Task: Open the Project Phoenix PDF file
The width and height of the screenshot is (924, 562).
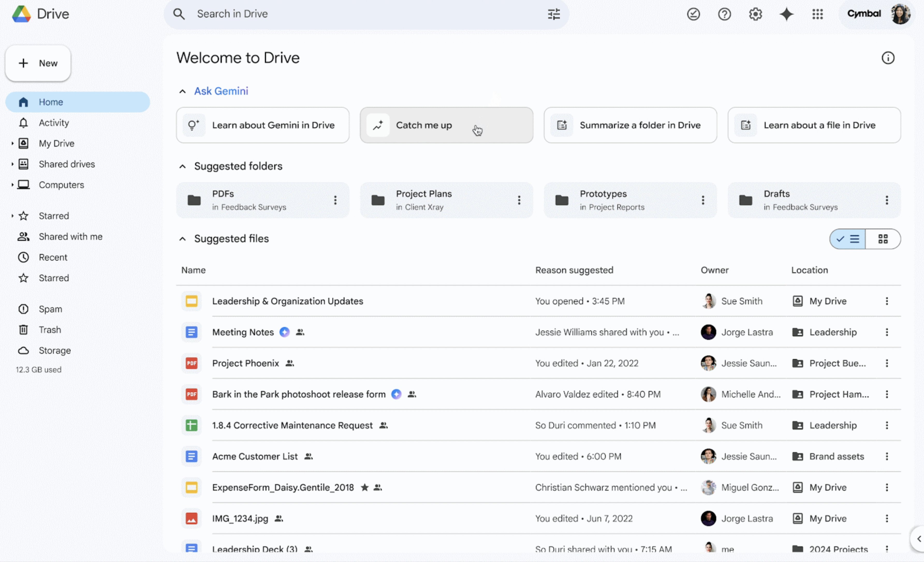Action: coord(245,363)
